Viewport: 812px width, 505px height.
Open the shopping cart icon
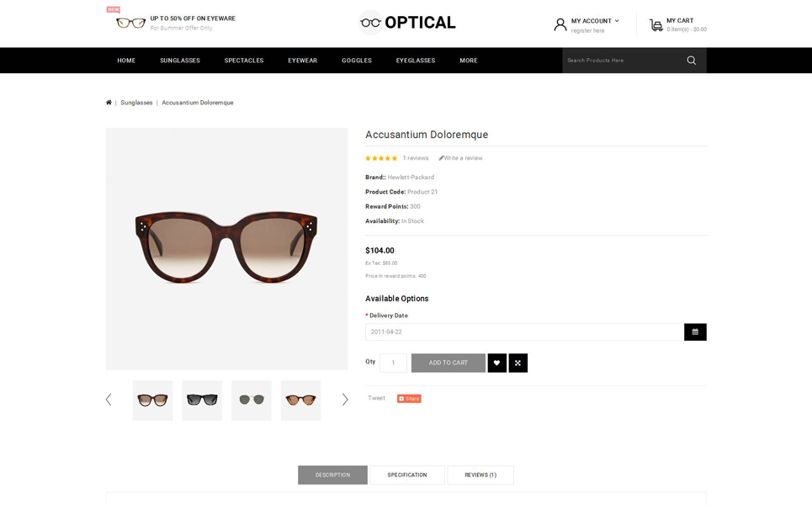pyautogui.click(x=656, y=25)
